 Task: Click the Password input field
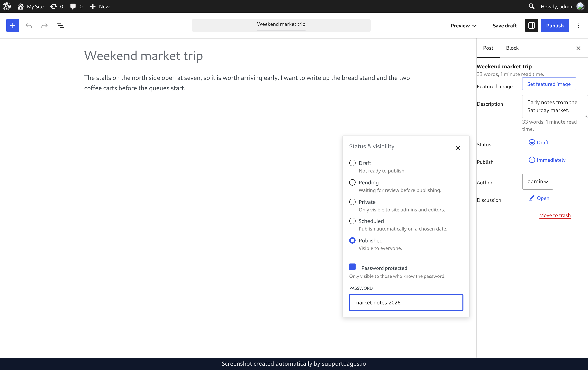coord(406,302)
